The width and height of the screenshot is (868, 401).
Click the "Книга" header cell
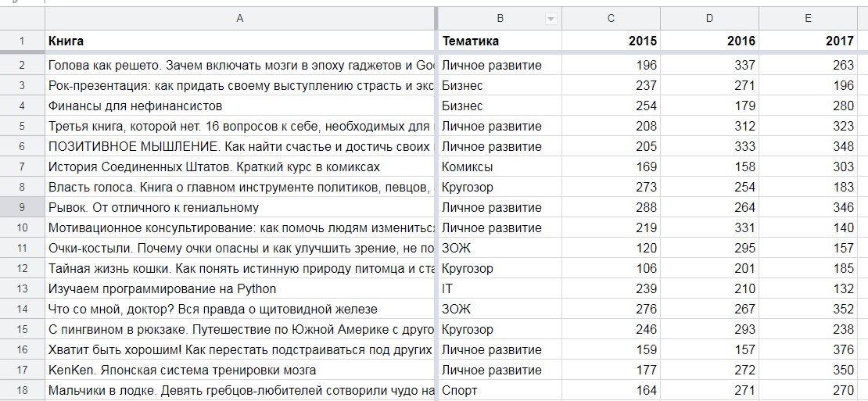[239, 41]
